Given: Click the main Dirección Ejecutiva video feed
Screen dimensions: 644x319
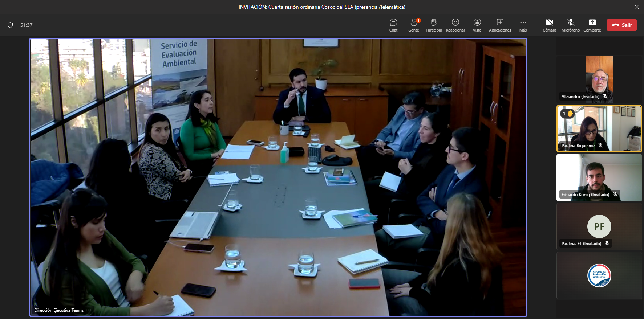Looking at the screenshot, I should click(x=278, y=177).
